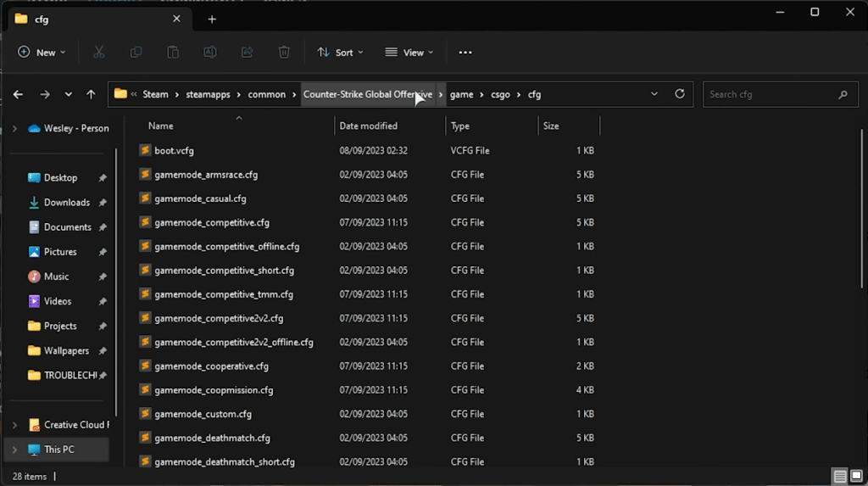Expand chevron after Counter-Strike Global Offensive

point(441,95)
